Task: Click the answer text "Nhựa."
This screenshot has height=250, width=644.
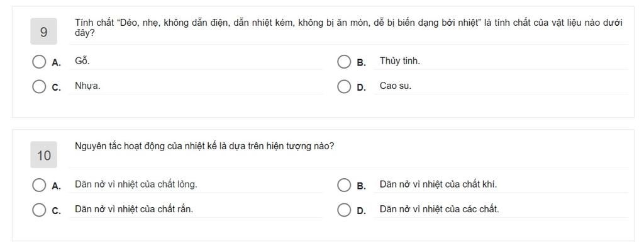Action: tap(87, 86)
